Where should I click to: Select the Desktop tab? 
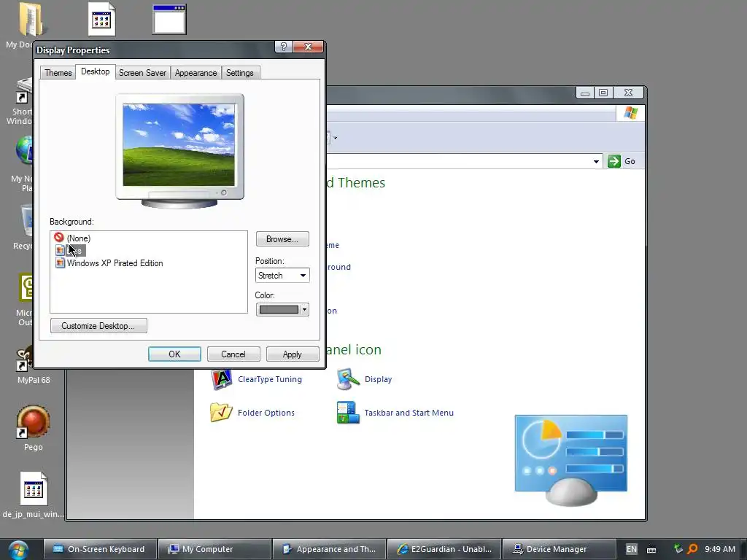(96, 71)
